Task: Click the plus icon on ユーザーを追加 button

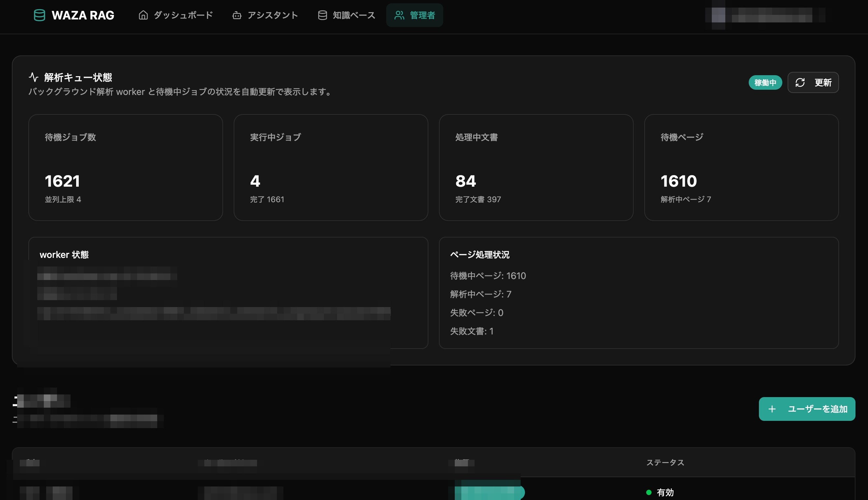Action: [772, 409]
